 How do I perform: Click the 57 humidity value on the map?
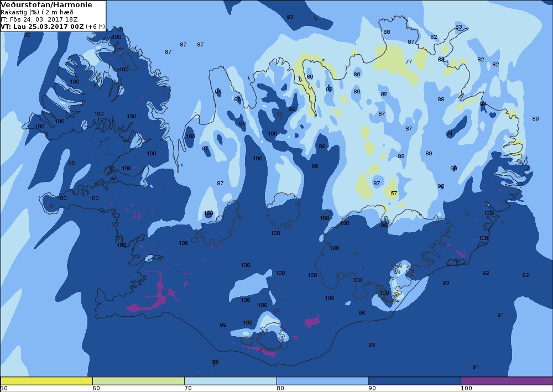394,193
